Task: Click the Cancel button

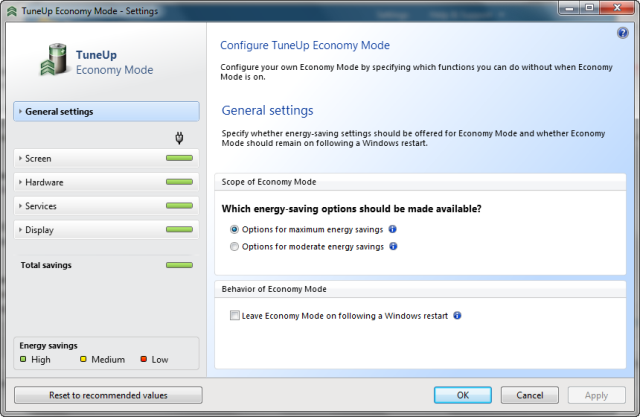Action: click(529, 395)
